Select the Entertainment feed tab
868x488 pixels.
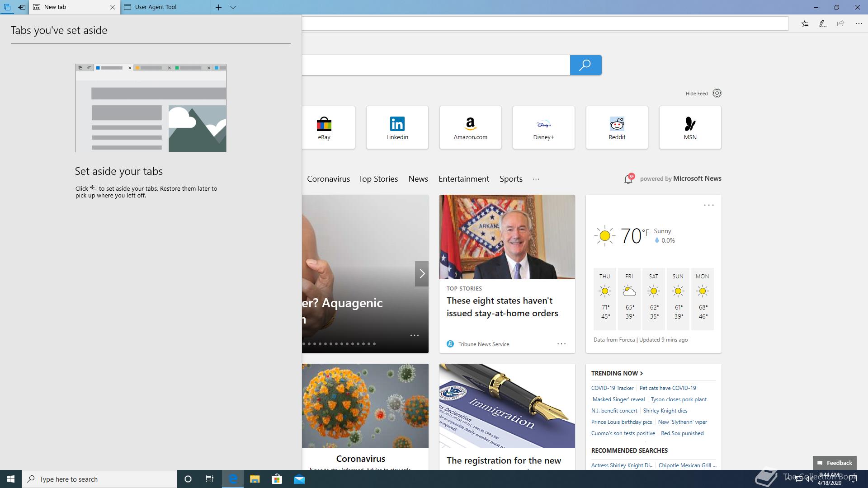click(x=464, y=179)
